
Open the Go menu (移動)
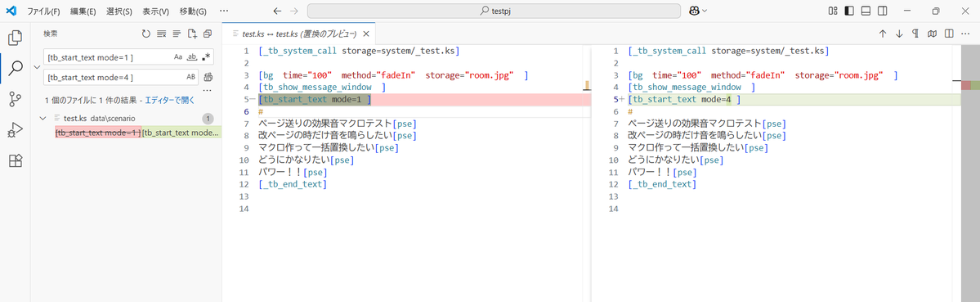193,11
